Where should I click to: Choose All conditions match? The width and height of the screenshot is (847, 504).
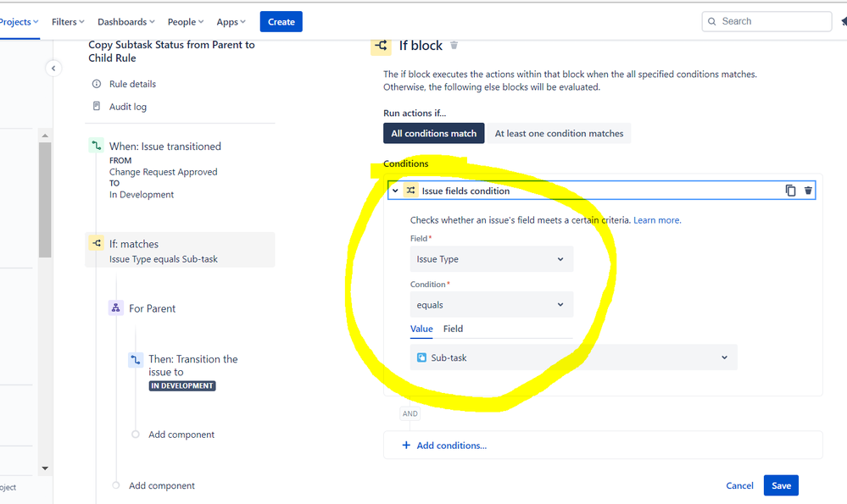click(434, 133)
